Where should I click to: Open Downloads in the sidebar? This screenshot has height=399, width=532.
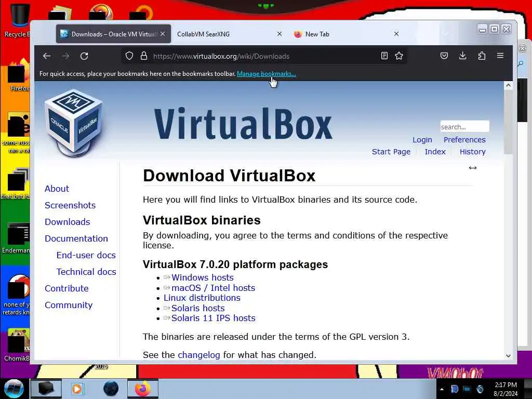[x=68, y=222]
